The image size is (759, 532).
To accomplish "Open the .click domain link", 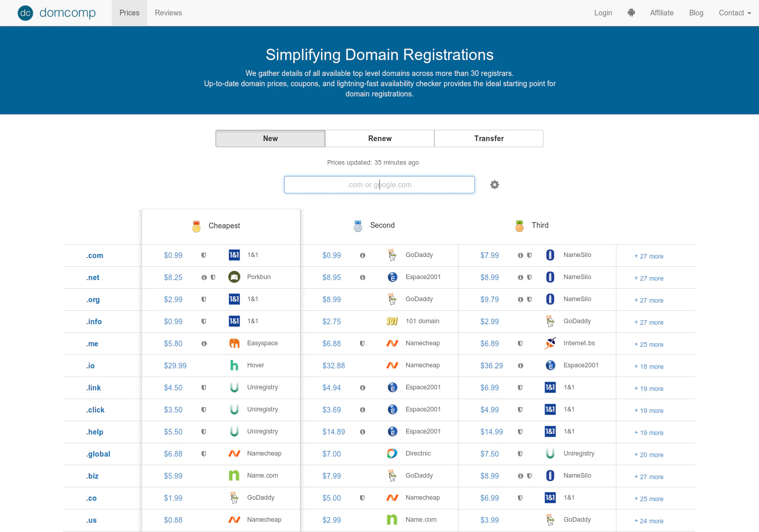I will 95,410.
